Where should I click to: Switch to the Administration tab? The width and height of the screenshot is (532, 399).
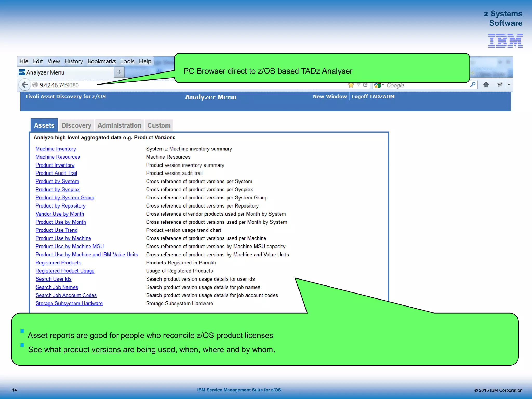[x=119, y=125]
